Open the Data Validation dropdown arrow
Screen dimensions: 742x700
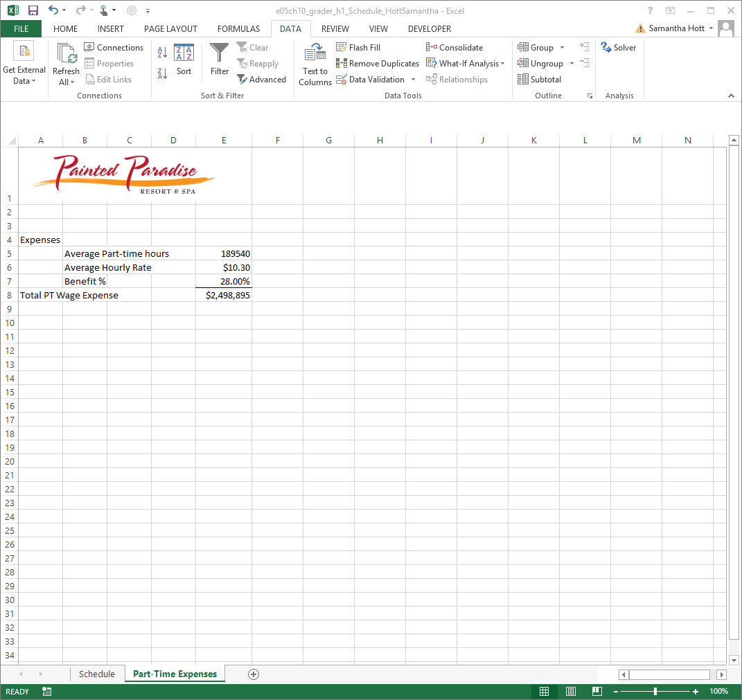(412, 79)
